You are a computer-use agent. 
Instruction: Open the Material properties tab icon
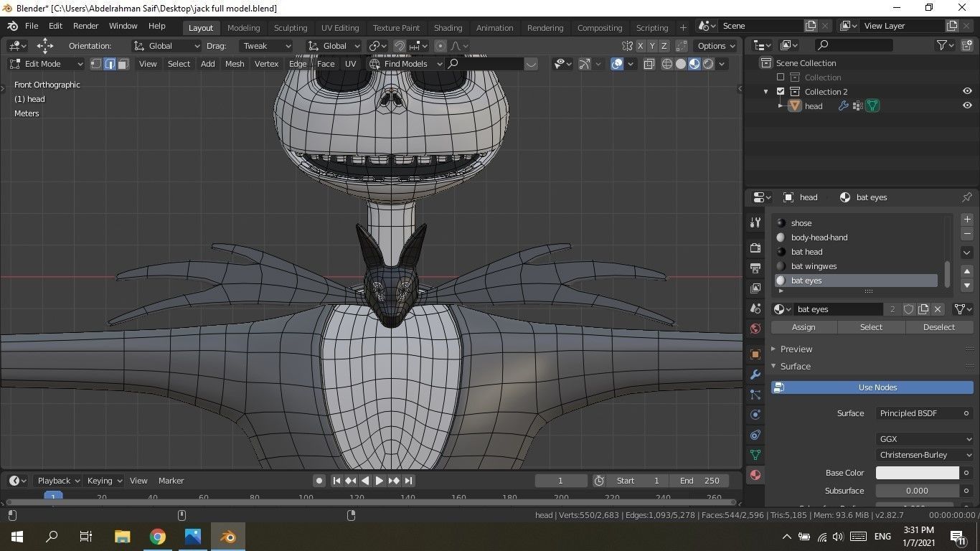coord(755,475)
